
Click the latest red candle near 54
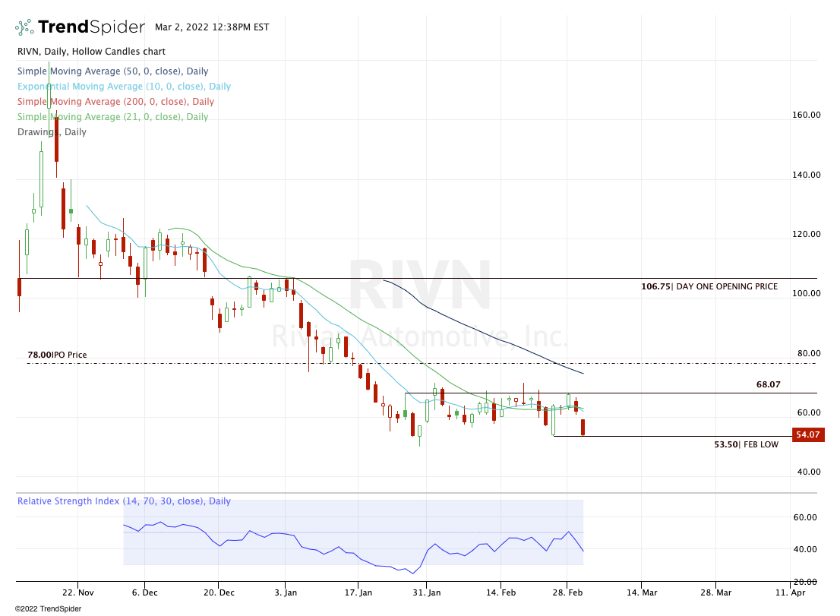[x=583, y=428]
